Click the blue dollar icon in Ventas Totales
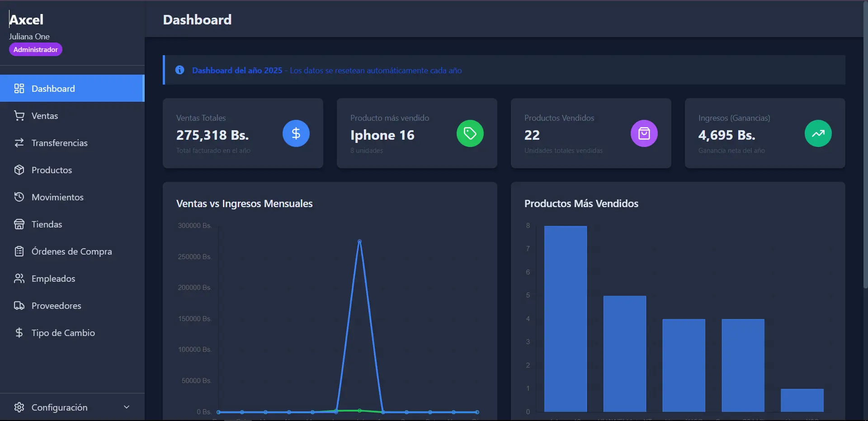The width and height of the screenshot is (868, 421). [x=296, y=133]
